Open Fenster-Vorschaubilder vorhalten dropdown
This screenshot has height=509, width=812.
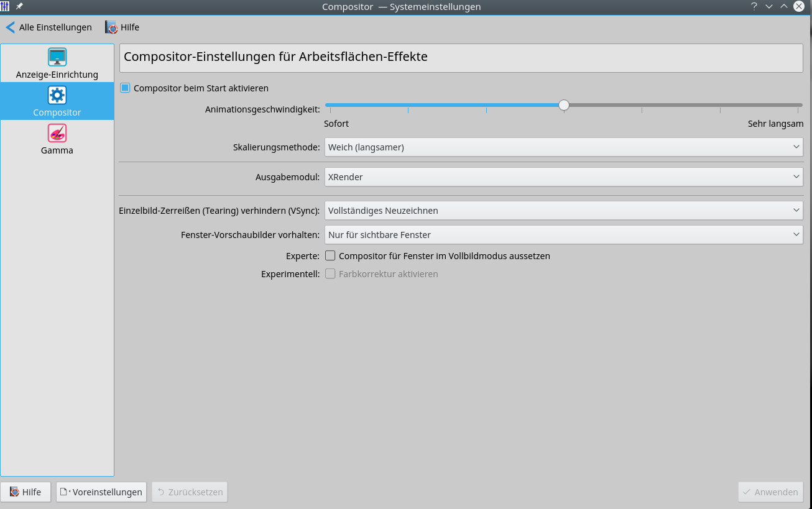(563, 235)
